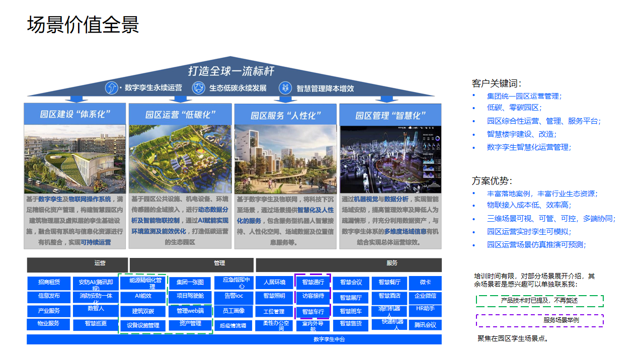
Task: Open the 项目驾驶舱 box
Action: coord(190,297)
